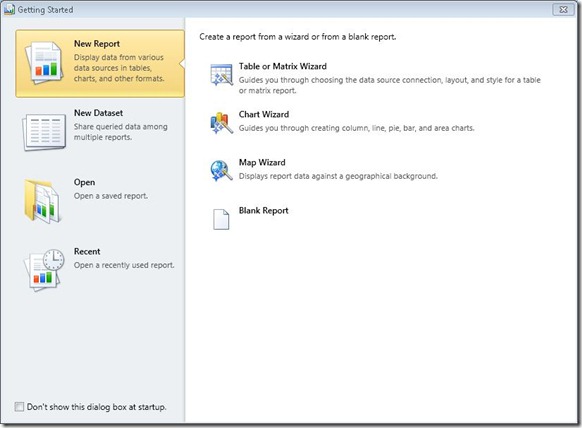The width and height of the screenshot is (582, 428).
Task: Select the New Report heading
Action: click(x=97, y=44)
